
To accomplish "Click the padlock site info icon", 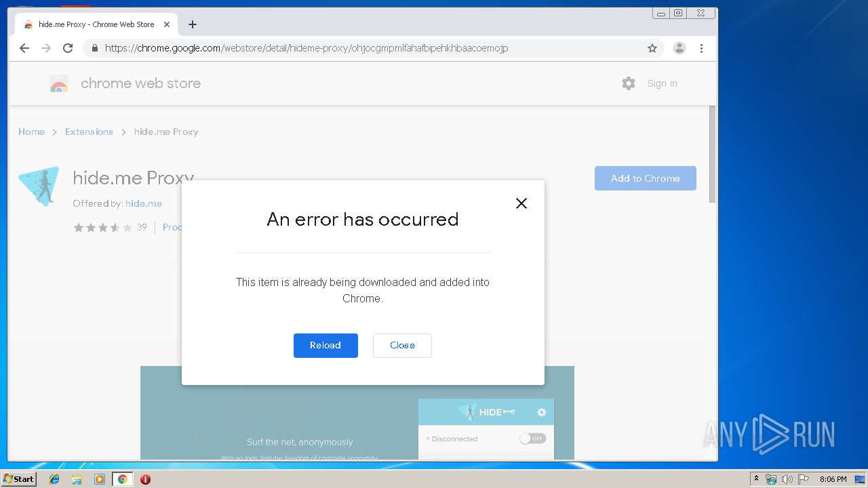I will 94,48.
